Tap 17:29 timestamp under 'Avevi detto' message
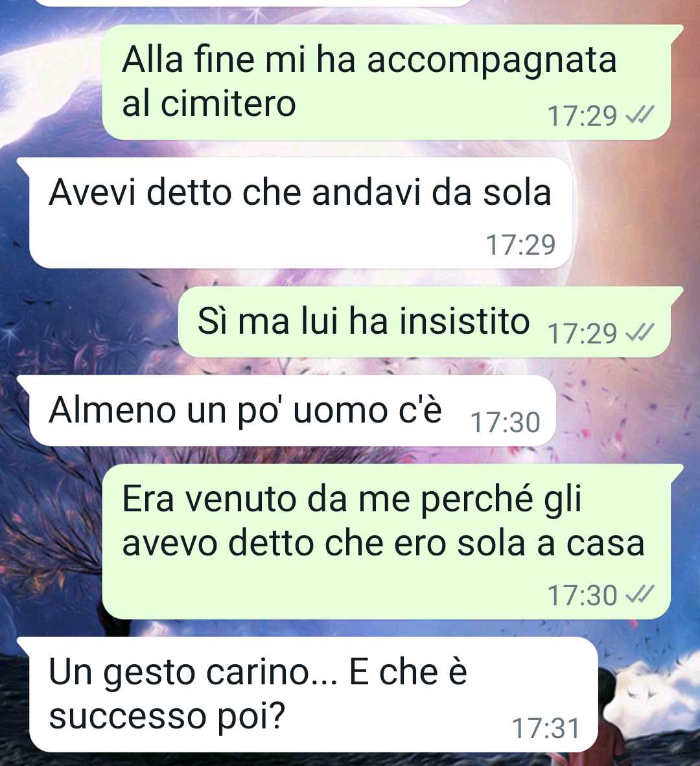The height and width of the screenshot is (766, 700). (520, 245)
